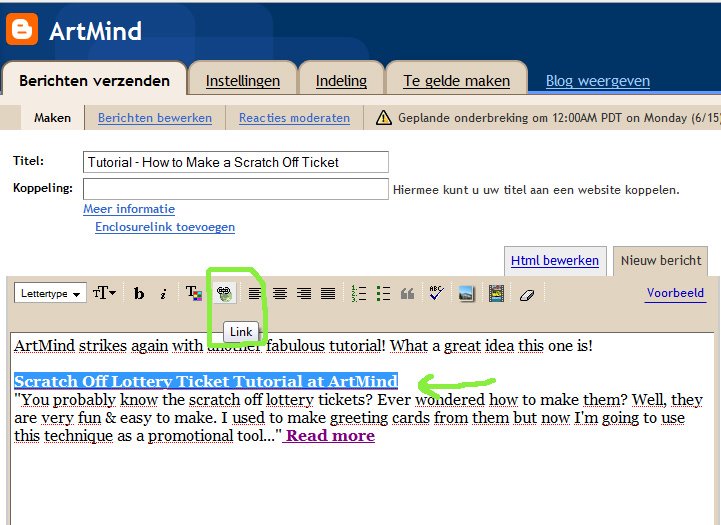
Task: Click the Blogger logo icon
Action: 22,29
